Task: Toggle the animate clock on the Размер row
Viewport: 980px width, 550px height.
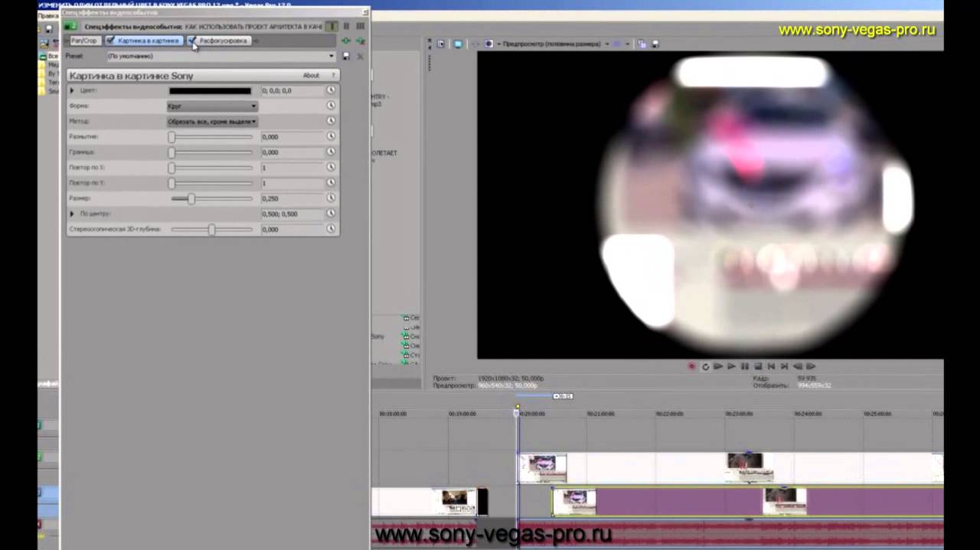Action: [331, 198]
